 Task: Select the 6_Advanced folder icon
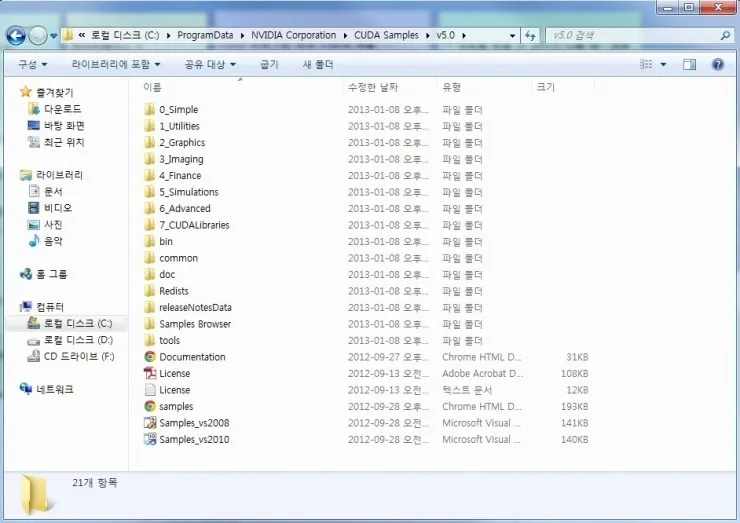click(150, 209)
